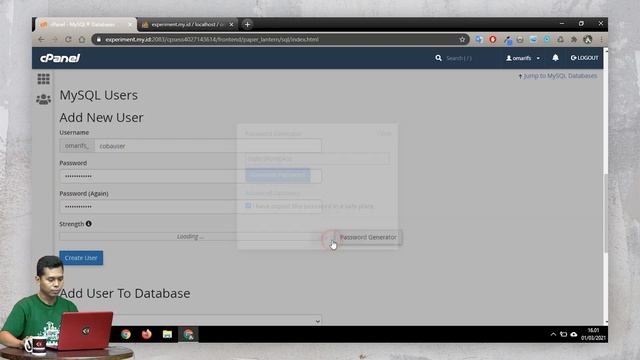Click the cPanel logo in header

click(x=60, y=58)
